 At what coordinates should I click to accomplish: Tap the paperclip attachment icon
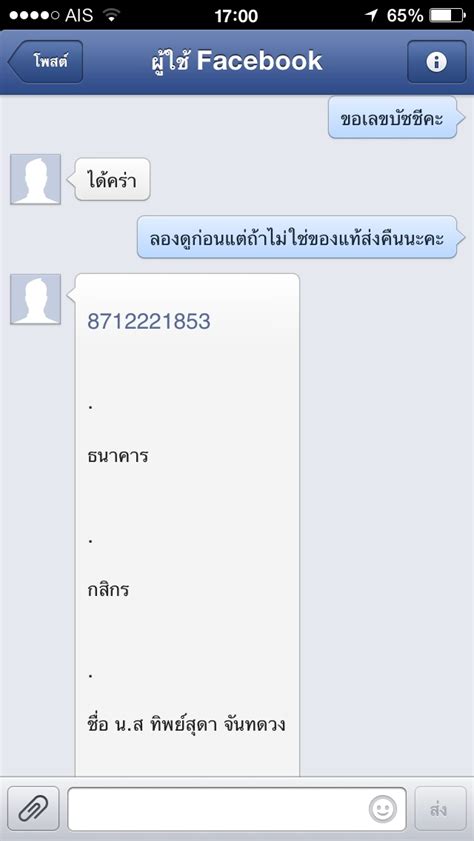[x=33, y=809]
